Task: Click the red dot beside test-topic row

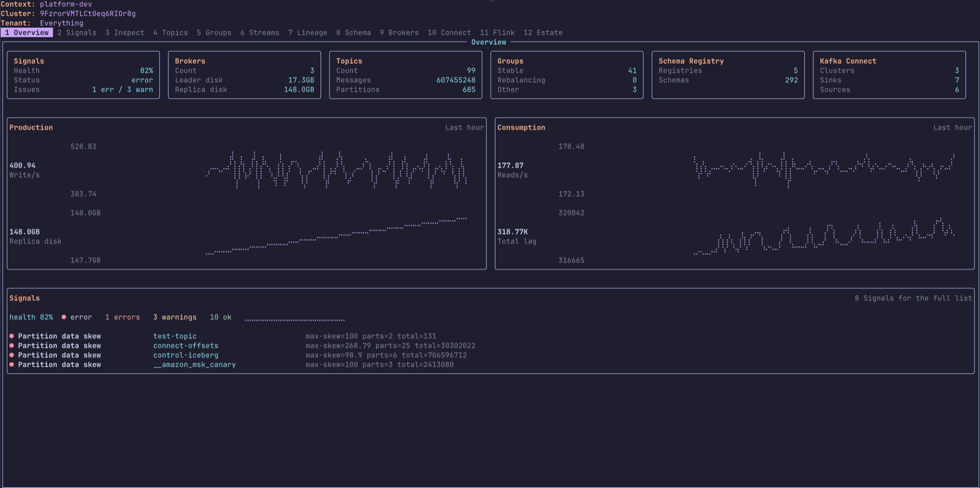Action: point(12,336)
